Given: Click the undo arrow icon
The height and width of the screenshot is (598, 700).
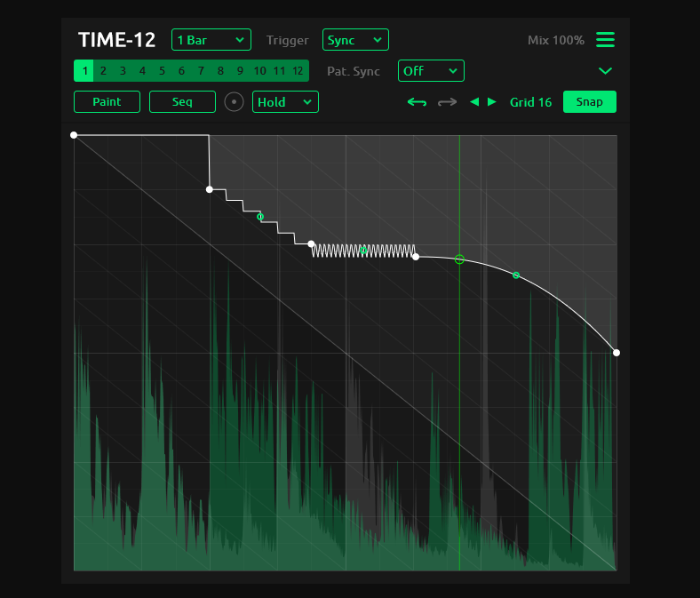Looking at the screenshot, I should click(x=417, y=102).
